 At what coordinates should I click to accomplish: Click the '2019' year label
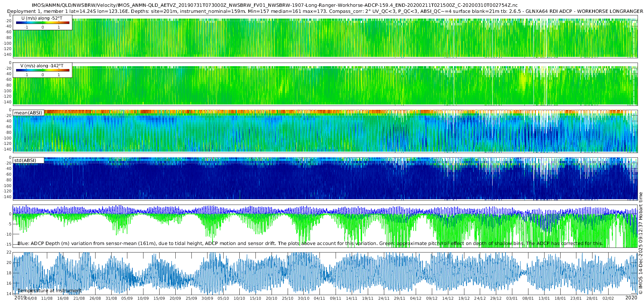pos(20,298)
